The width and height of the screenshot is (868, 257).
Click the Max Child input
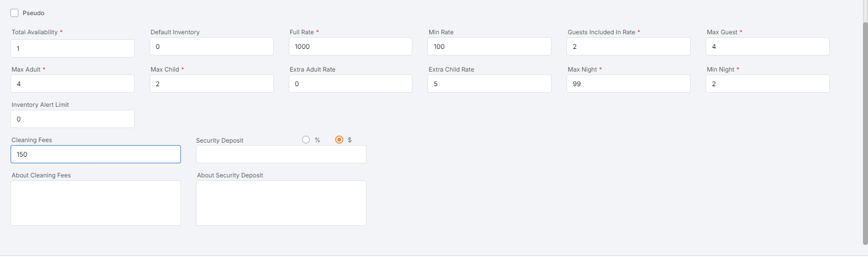point(211,84)
